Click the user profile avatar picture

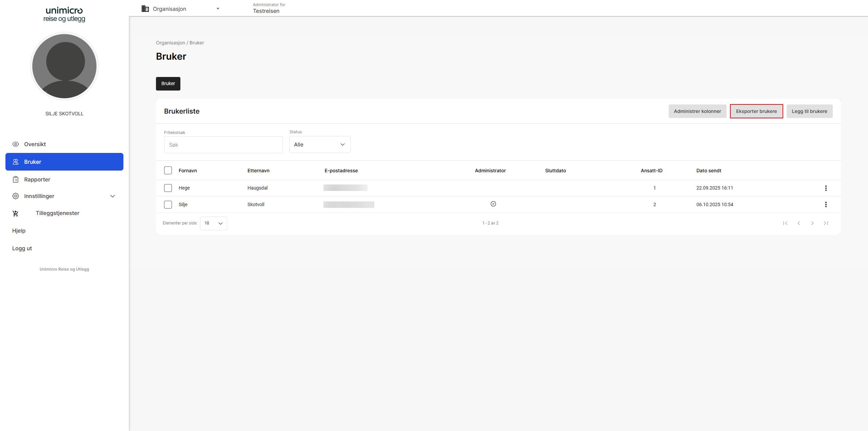point(64,66)
